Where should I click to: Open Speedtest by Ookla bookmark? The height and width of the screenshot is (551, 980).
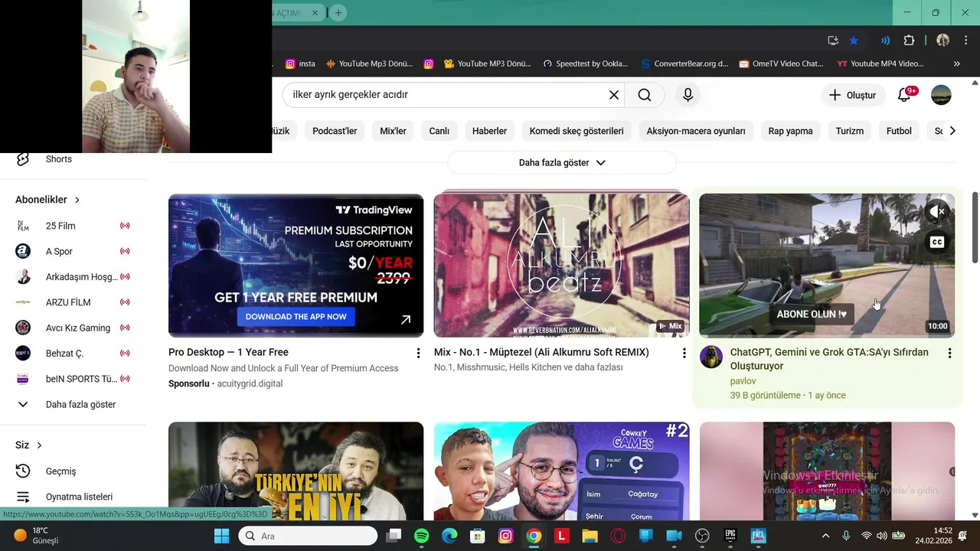[586, 64]
